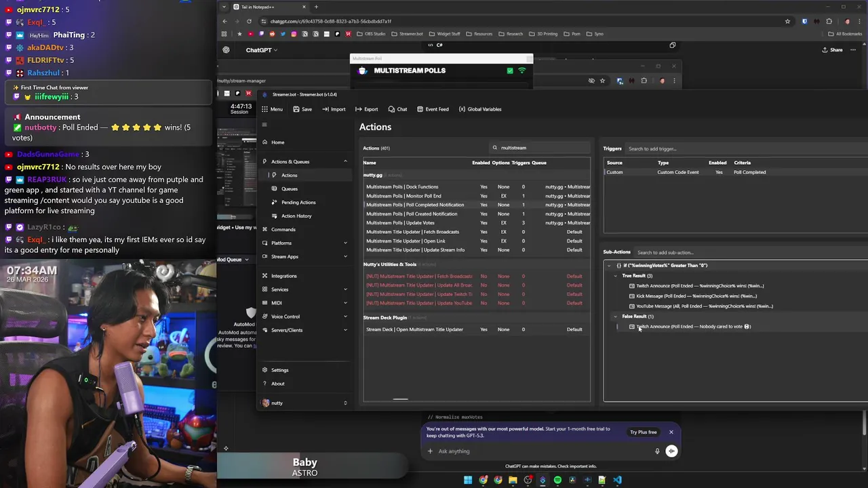Image resolution: width=868 pixels, height=488 pixels.
Task: Open Action History in sidebar
Action: point(296,216)
